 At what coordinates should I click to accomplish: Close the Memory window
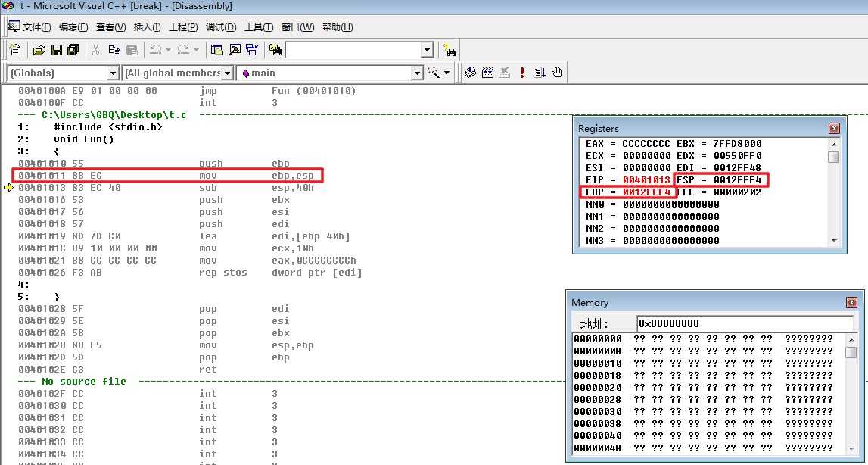tap(851, 303)
